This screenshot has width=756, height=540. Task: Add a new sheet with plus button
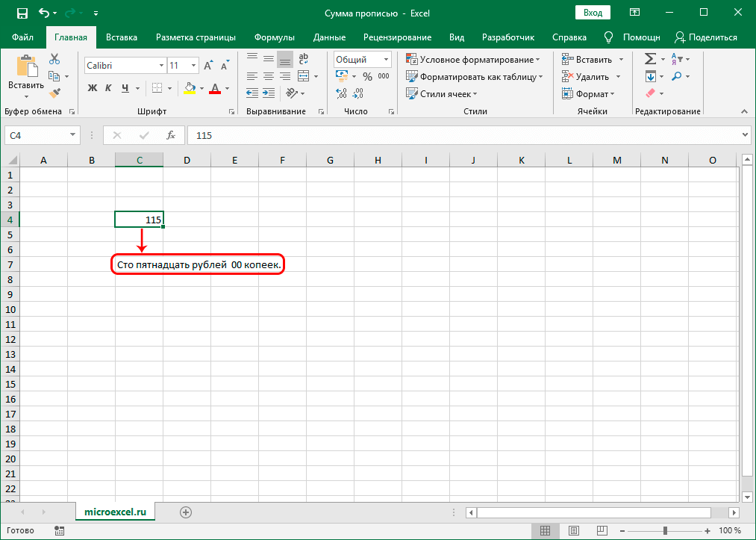(186, 512)
